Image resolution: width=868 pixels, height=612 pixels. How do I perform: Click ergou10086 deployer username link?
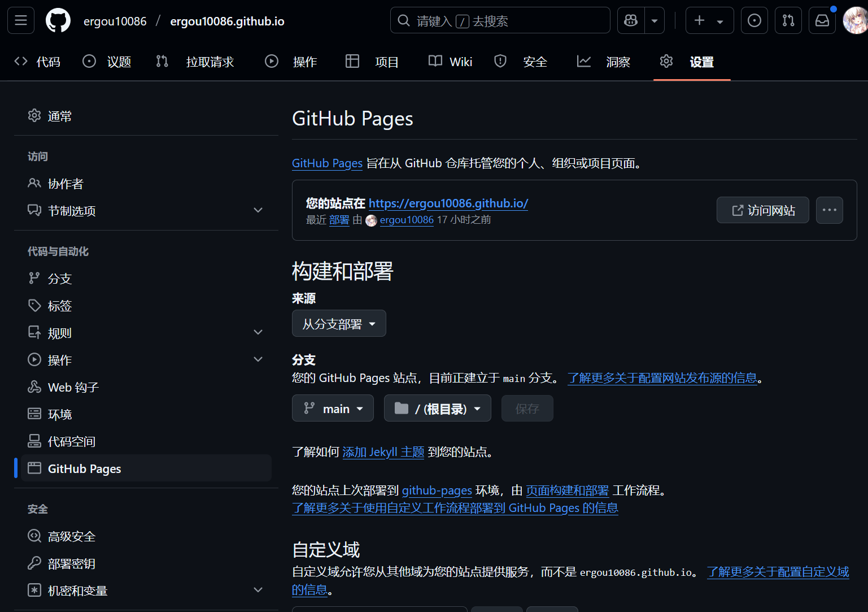(407, 220)
